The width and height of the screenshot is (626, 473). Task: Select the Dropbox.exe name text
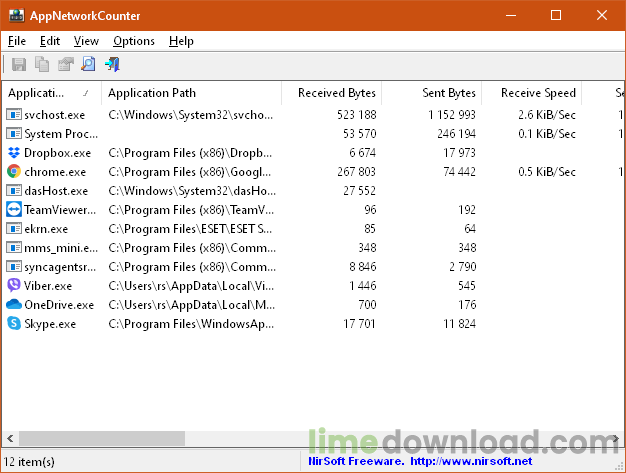(x=57, y=153)
